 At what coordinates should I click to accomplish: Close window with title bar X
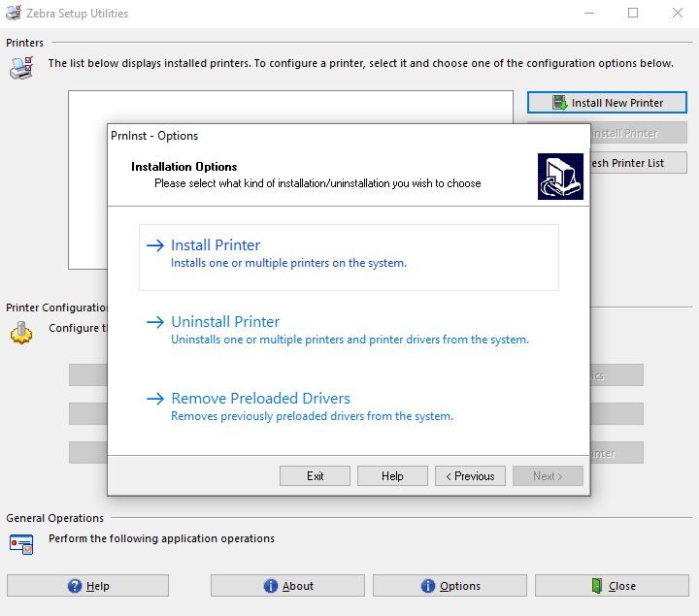click(x=678, y=13)
